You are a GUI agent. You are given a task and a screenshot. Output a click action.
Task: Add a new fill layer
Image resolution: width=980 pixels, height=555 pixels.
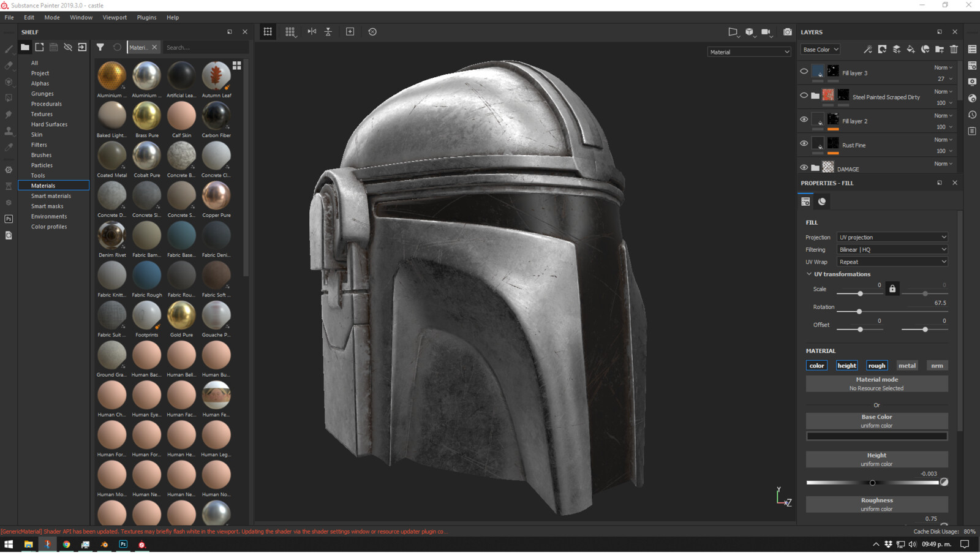coord(911,50)
